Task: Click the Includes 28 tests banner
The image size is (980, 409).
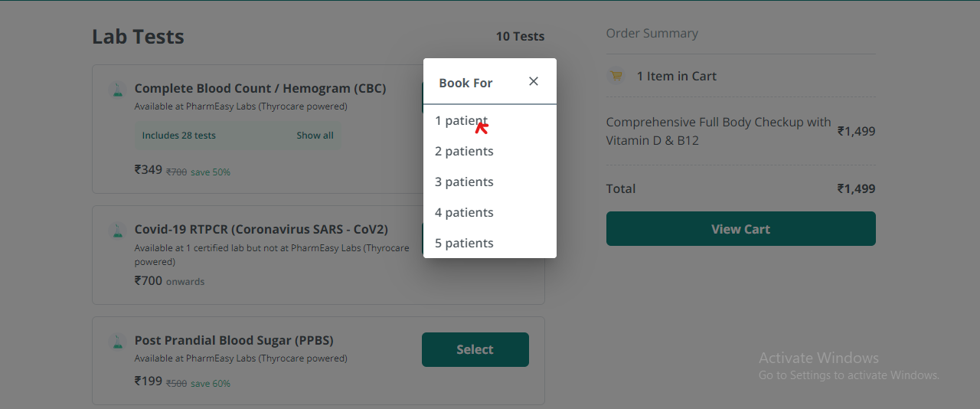Action: point(179,136)
